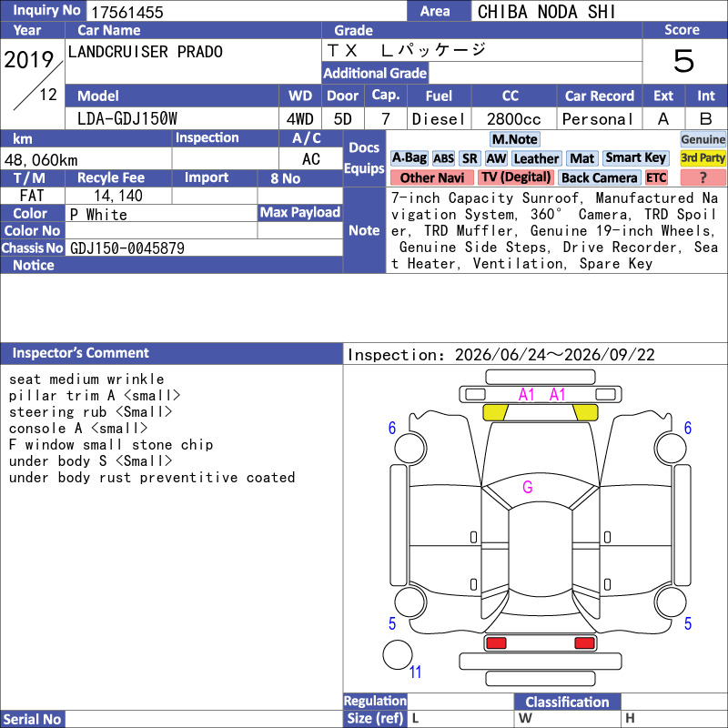728x728 pixels.
Task: Click the rear right wheel marked 5
Action: [x=671, y=602]
